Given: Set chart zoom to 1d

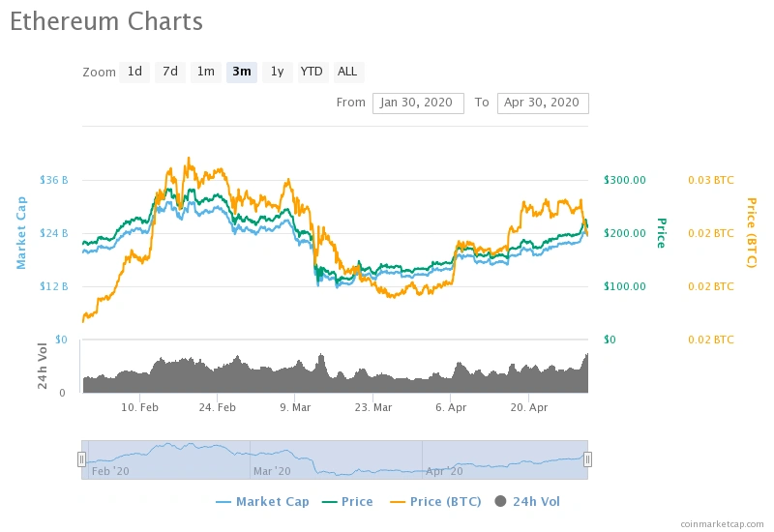Looking at the screenshot, I should point(134,72).
